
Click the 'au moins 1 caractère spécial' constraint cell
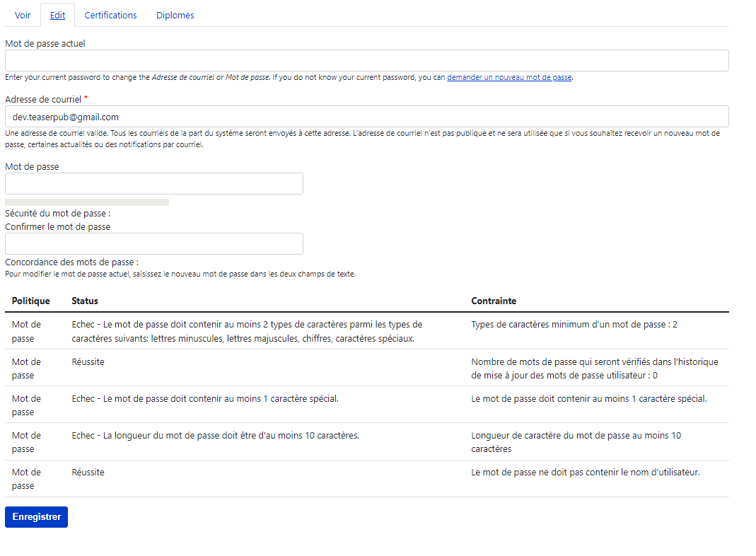point(588,399)
